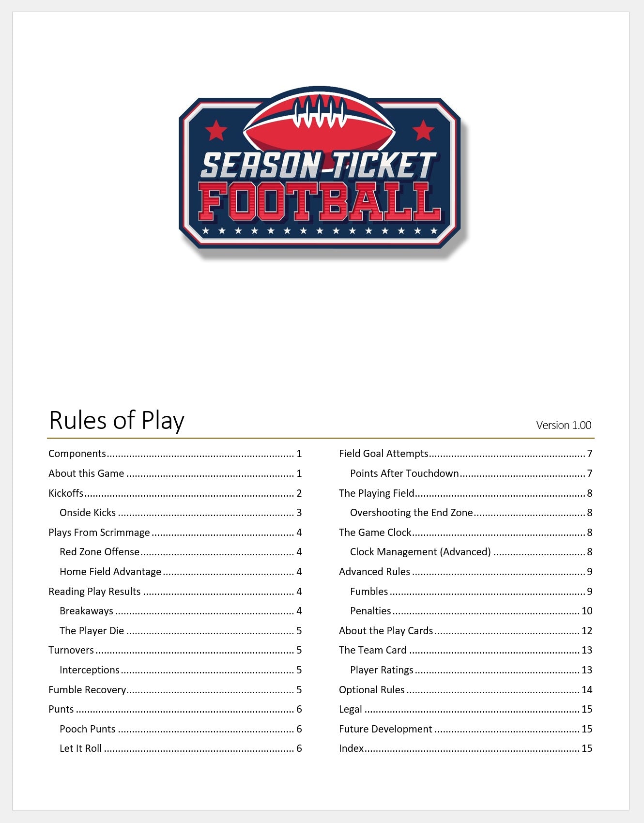Select Clock Management (Advanced) entry
The width and height of the screenshot is (644, 823).
point(420,552)
